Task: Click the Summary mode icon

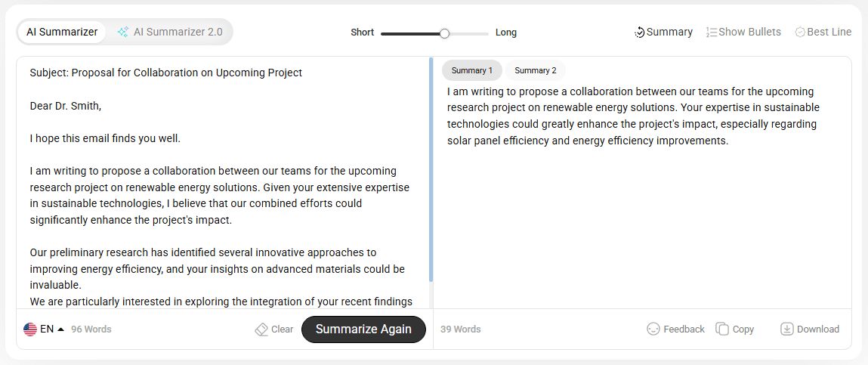Action: pyautogui.click(x=639, y=32)
